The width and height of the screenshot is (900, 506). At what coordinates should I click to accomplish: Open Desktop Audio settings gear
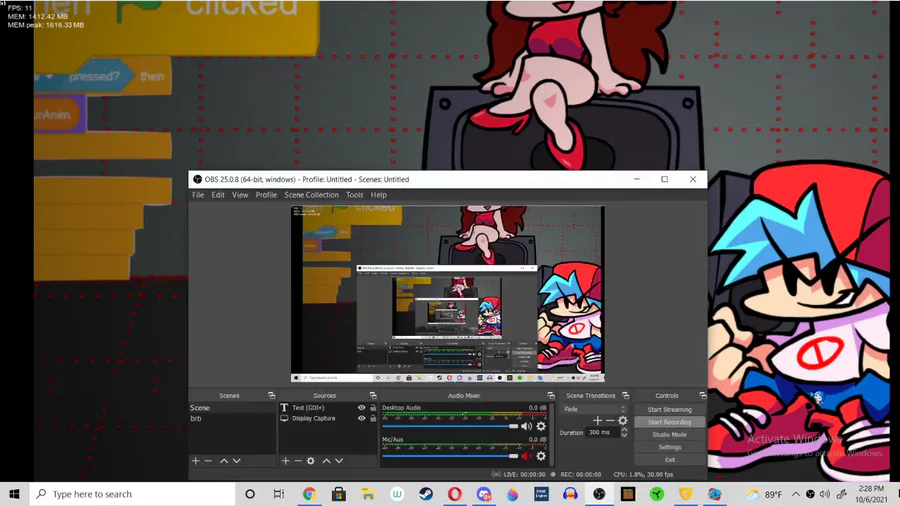click(x=541, y=426)
